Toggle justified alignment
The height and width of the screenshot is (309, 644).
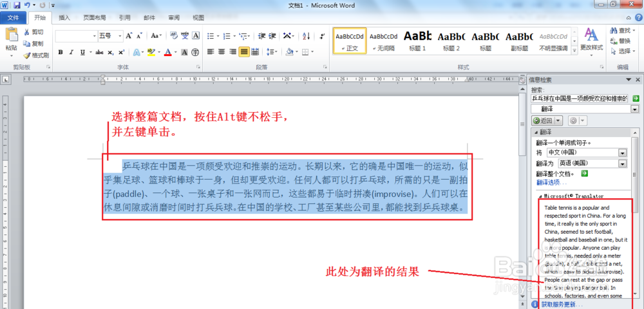[x=244, y=52]
